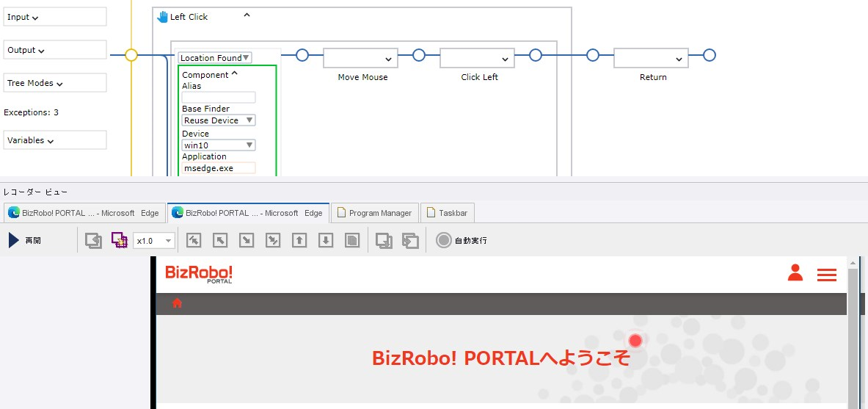Viewport: 868px width, 409px height.
Task: Open the Device win10 dropdown
Action: click(x=219, y=145)
